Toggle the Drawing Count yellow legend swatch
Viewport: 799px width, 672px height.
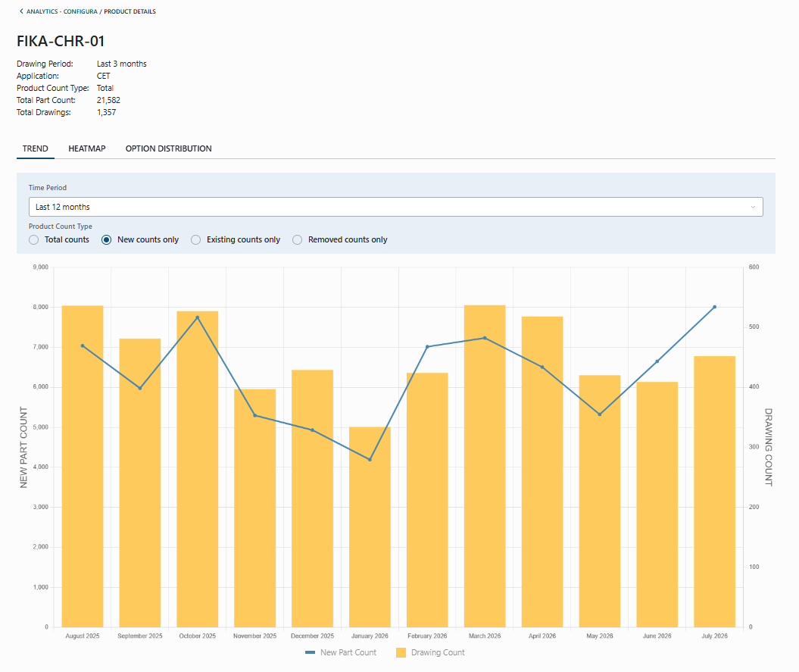coord(401,652)
